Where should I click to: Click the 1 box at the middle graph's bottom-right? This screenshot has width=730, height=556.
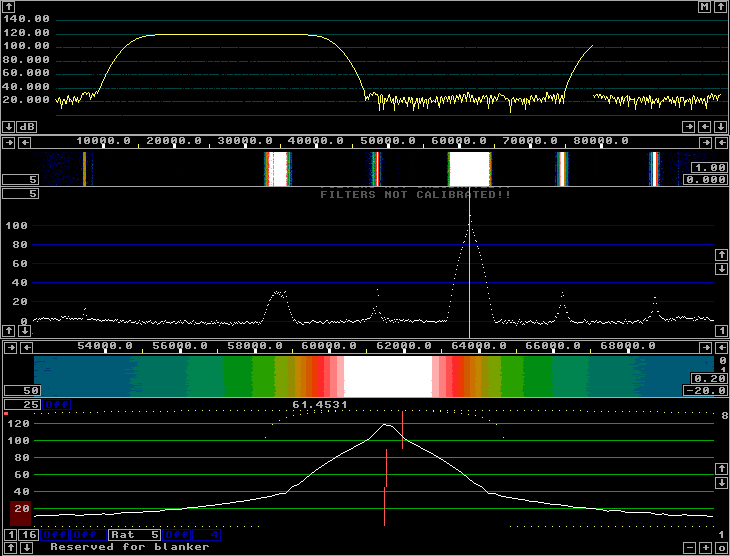point(721,331)
